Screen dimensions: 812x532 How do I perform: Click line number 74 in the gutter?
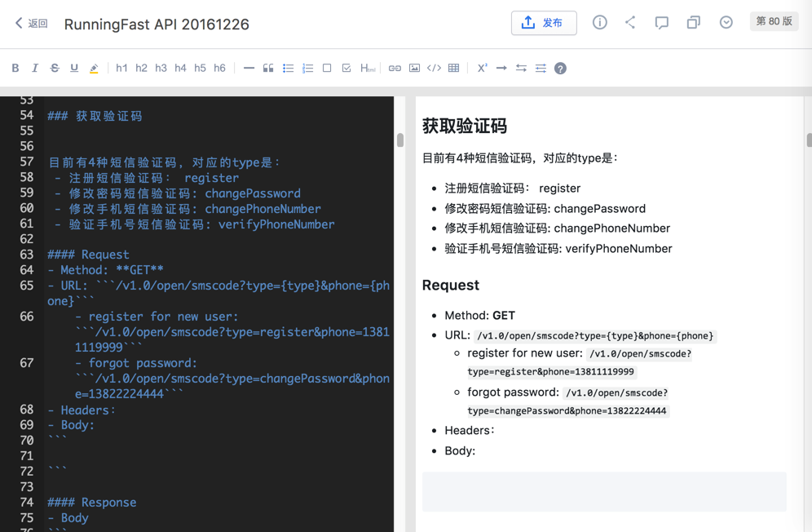pyautogui.click(x=27, y=503)
